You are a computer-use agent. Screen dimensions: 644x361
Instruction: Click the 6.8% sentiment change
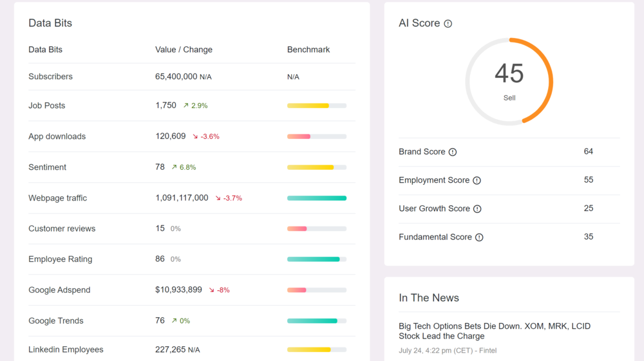187,167
